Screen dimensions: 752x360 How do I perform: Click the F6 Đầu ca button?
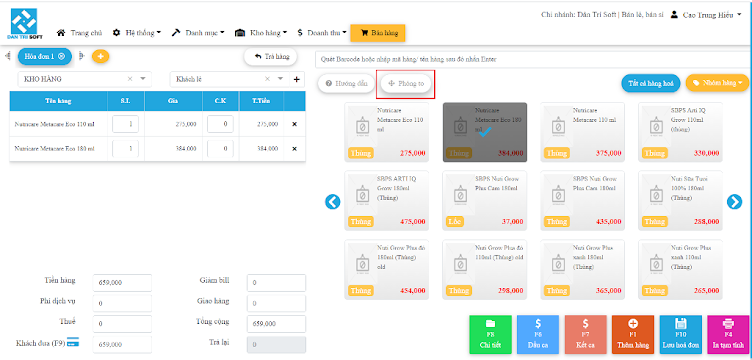click(x=538, y=335)
